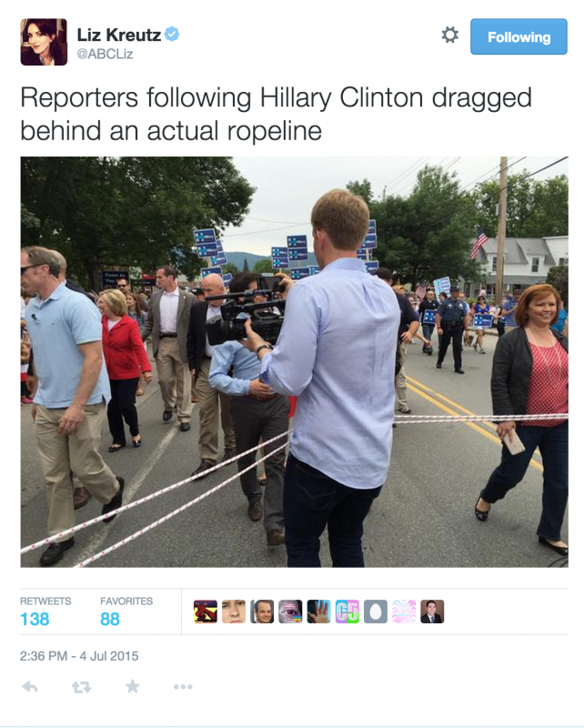
Task: Toggle the Following button
Action: pyautogui.click(x=519, y=36)
